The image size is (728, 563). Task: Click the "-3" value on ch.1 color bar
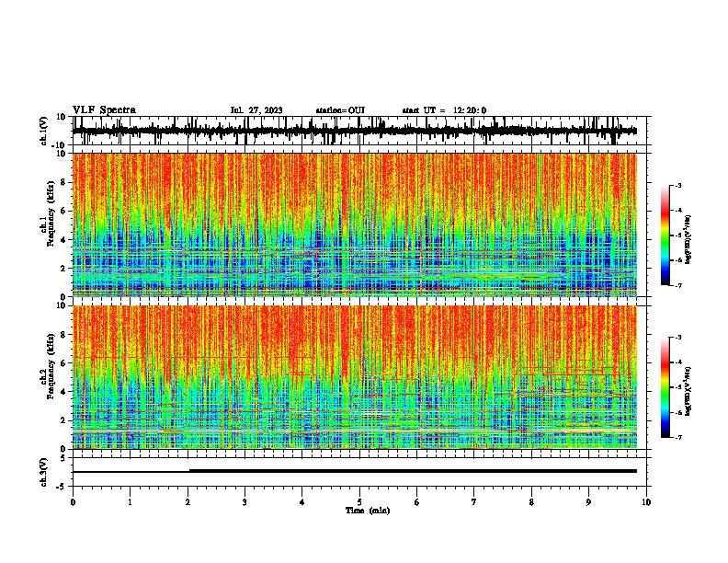[678, 186]
